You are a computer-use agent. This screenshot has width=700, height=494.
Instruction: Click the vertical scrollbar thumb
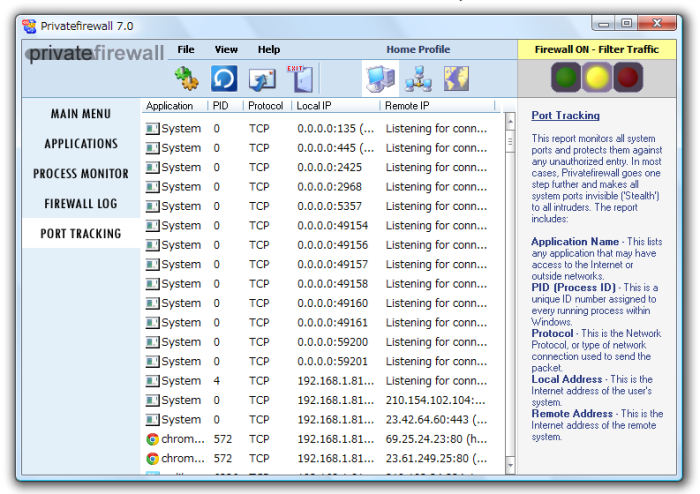point(510,141)
